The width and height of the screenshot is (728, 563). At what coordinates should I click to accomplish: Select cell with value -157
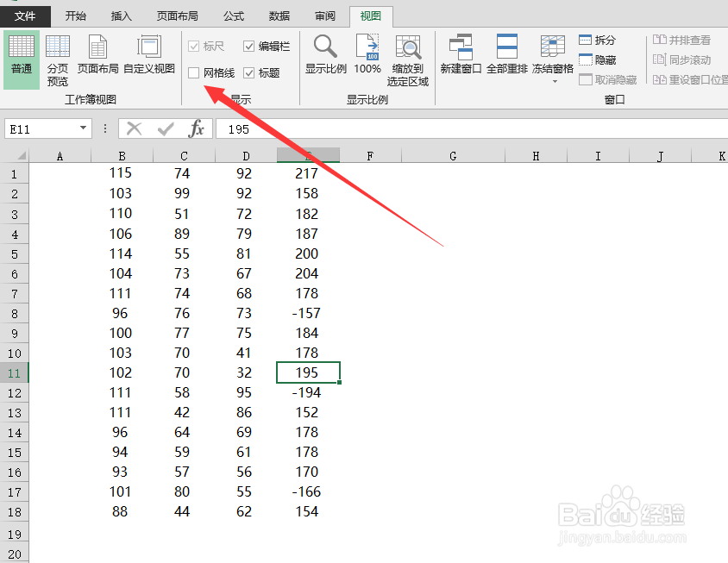point(308,313)
